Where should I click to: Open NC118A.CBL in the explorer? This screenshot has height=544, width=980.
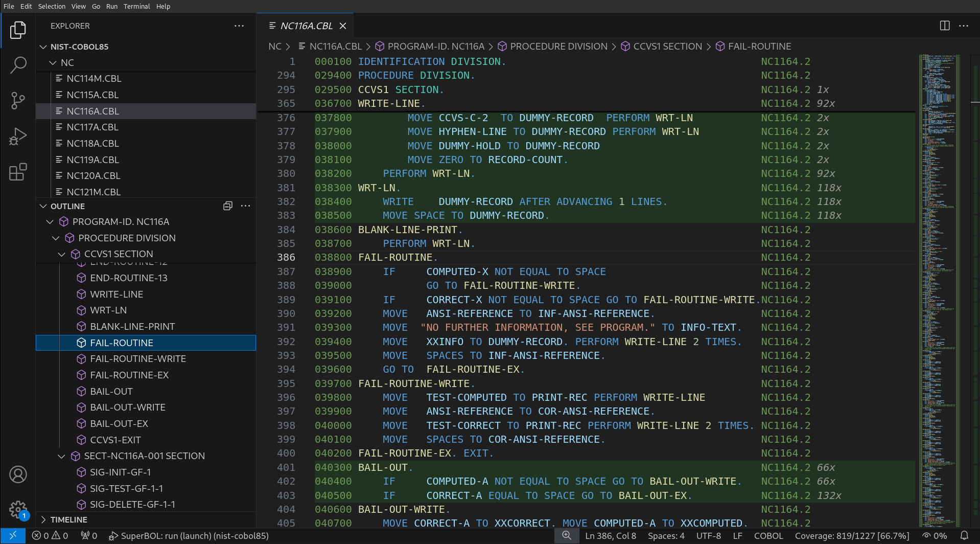92,143
